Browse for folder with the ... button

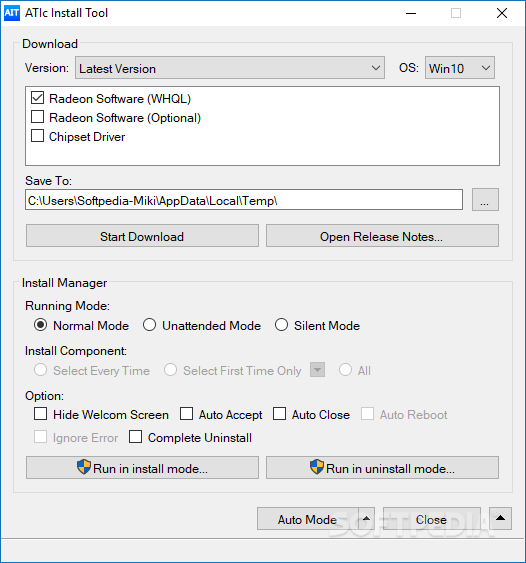pos(485,200)
